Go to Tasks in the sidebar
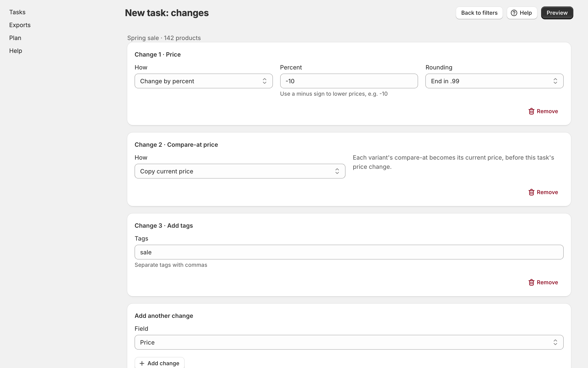This screenshot has height=368, width=588. [x=17, y=12]
